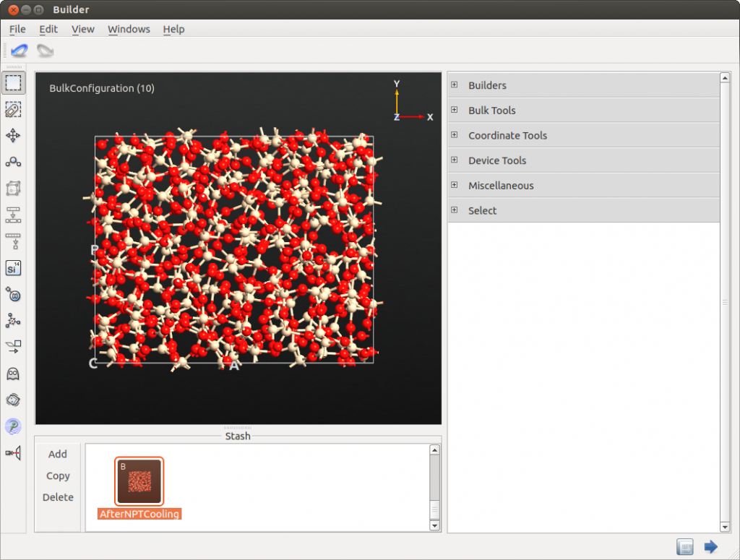The width and height of the screenshot is (740, 560).
Task: Click the bond/measure atoms tool icon
Action: point(13,163)
